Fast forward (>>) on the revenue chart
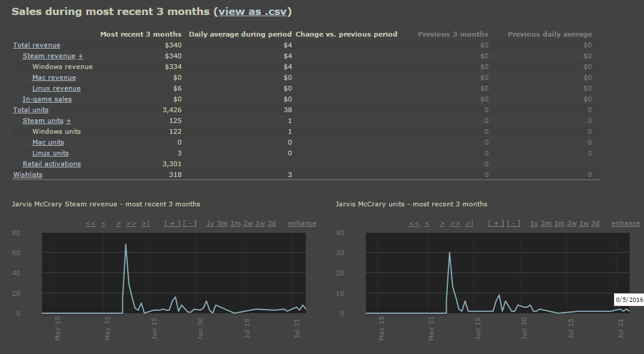The image size is (644, 354). point(131,223)
